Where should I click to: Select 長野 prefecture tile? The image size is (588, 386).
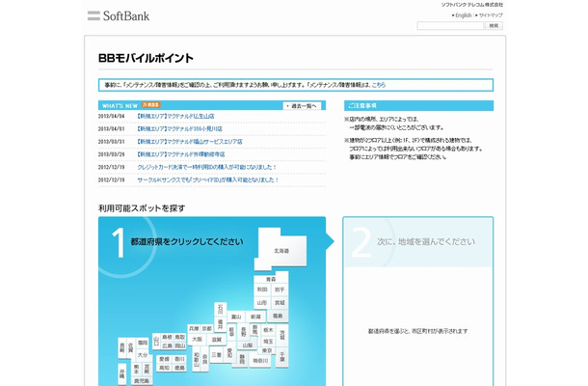point(243,332)
